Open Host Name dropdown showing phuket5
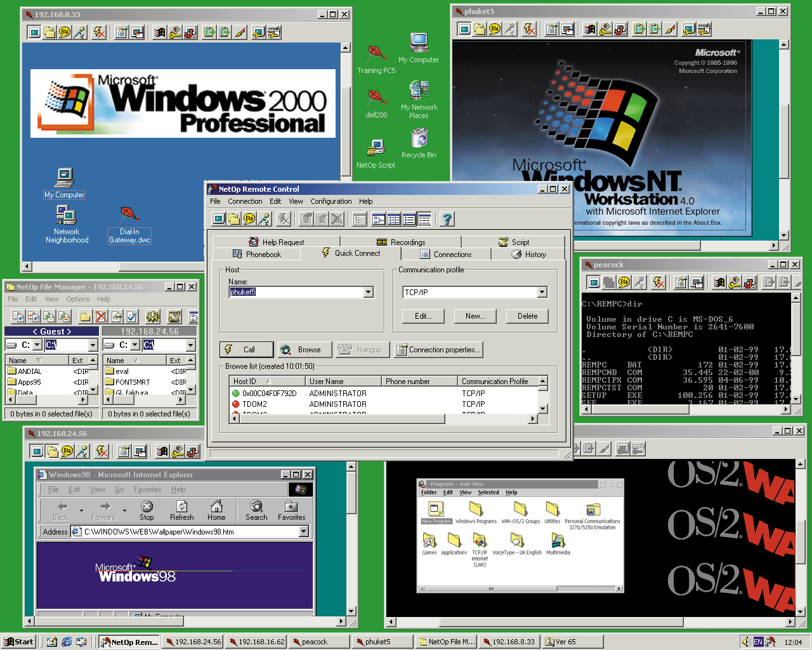812x650 pixels. [x=369, y=292]
